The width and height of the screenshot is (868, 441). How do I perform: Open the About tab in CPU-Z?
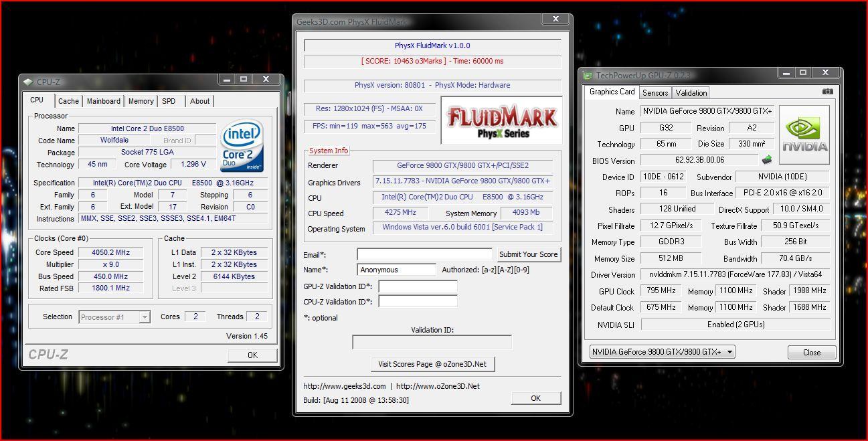click(x=200, y=101)
